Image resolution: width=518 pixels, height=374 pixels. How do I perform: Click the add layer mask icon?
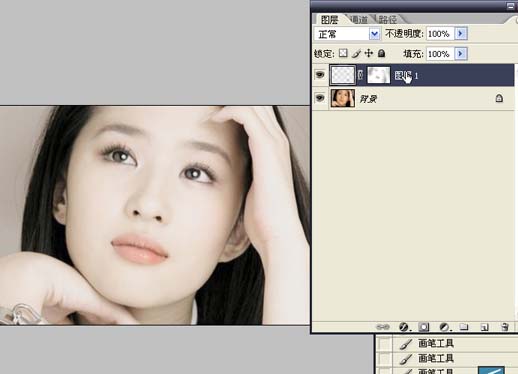[x=424, y=327]
